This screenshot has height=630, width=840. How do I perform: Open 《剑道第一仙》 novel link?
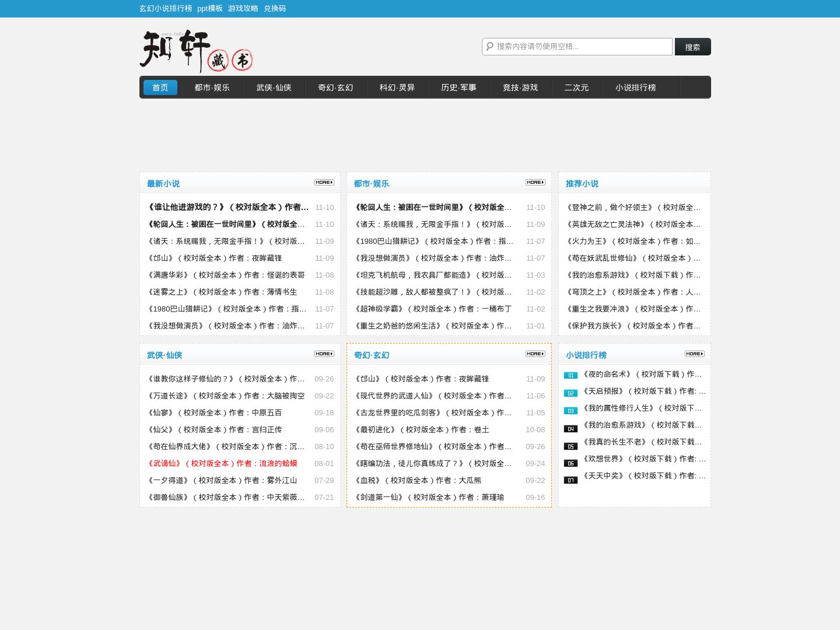(x=429, y=497)
